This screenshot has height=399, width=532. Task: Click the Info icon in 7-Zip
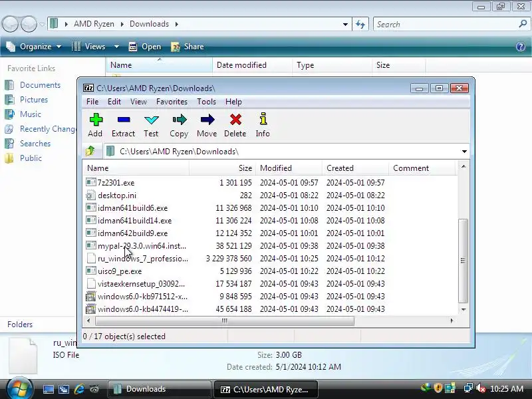coord(263,119)
